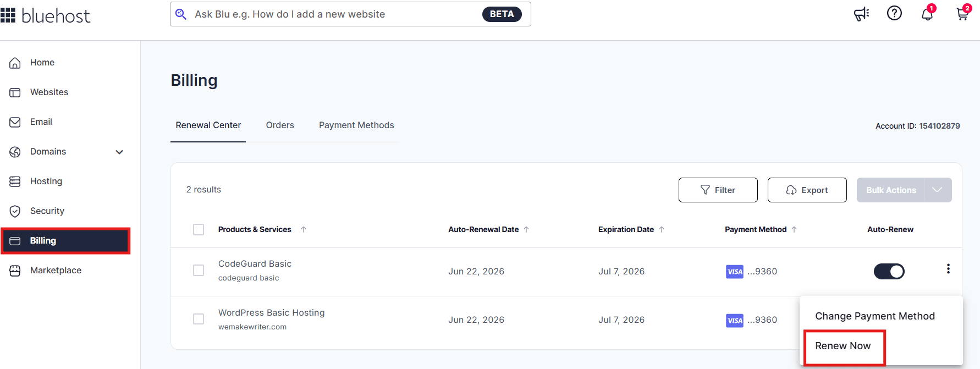Click the Ask Blu search magnifier icon
The width and height of the screenshot is (980, 369).
point(181,14)
